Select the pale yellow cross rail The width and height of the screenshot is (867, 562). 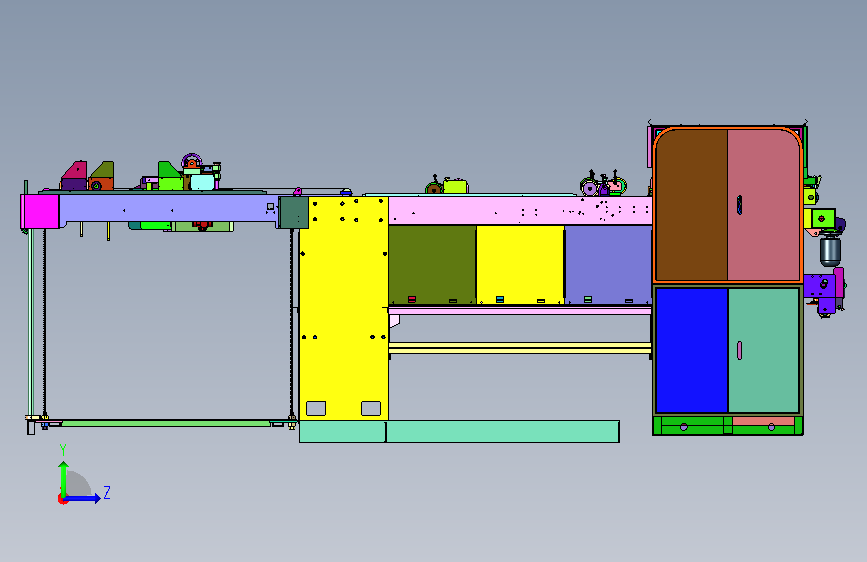tap(520, 348)
